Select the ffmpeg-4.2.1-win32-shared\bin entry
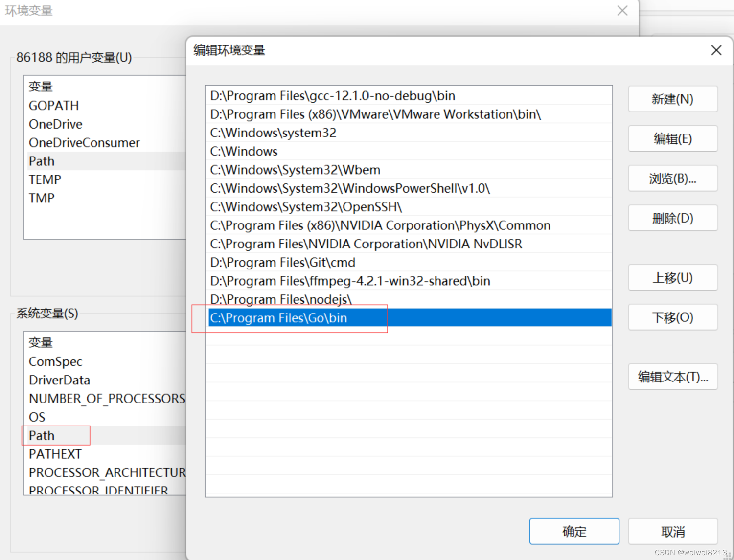 tap(409, 281)
